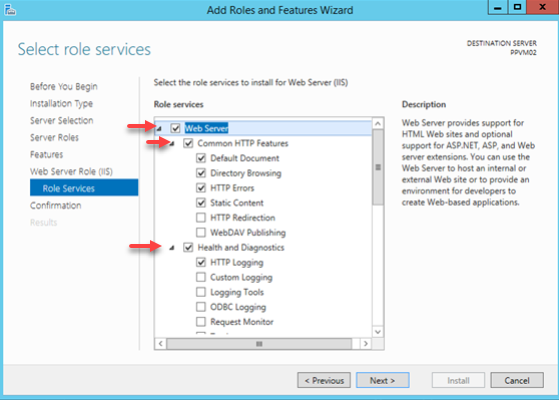Toggle the HTTP Errors checkbox
Screen dimensions: 559x400
coord(201,188)
